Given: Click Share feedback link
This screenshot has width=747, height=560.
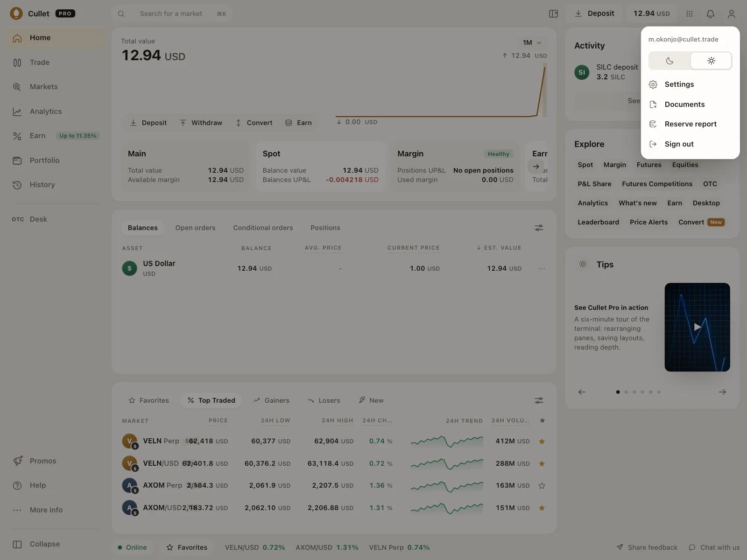Looking at the screenshot, I should pyautogui.click(x=647, y=547).
